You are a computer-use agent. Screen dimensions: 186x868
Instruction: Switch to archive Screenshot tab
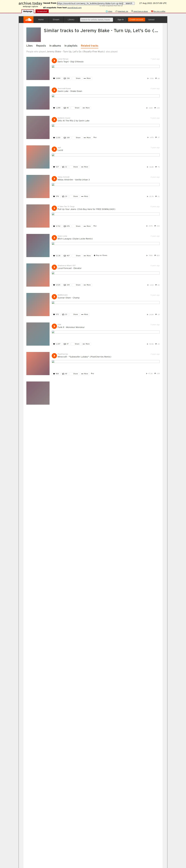(x=42, y=11)
